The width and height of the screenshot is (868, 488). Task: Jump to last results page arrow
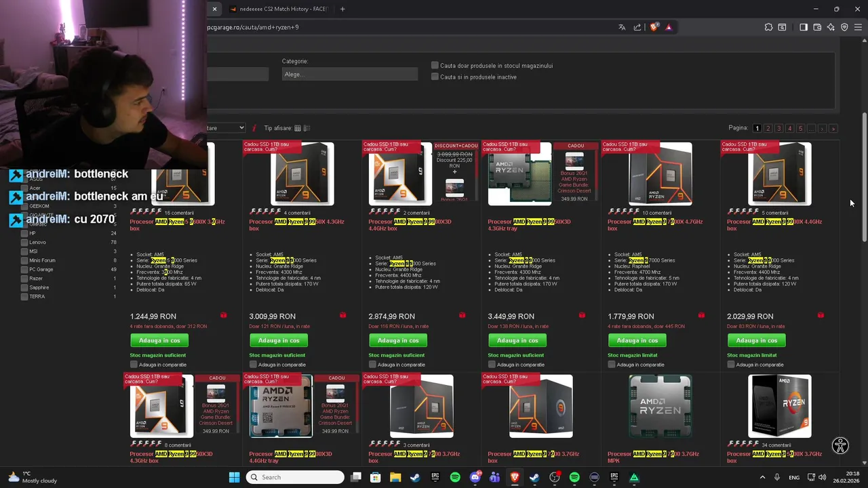833,128
